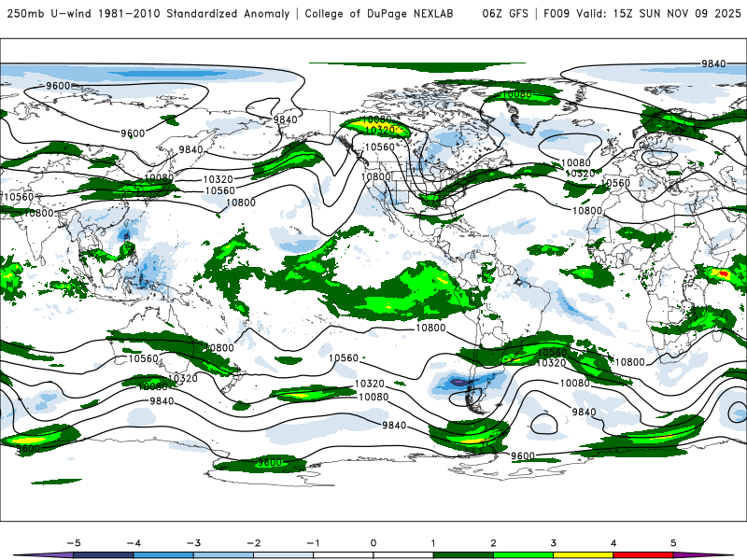
Task: Click the navy -5 to -4 colorbar segment
Action: 104,555
